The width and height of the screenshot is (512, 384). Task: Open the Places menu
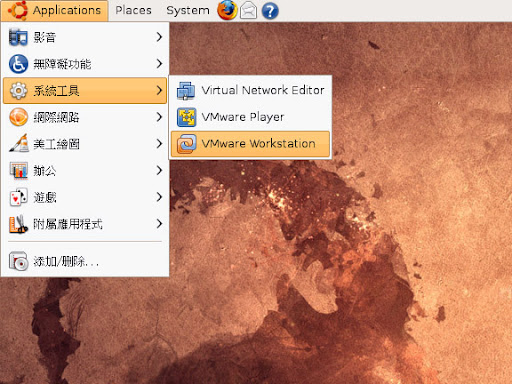coord(133,10)
